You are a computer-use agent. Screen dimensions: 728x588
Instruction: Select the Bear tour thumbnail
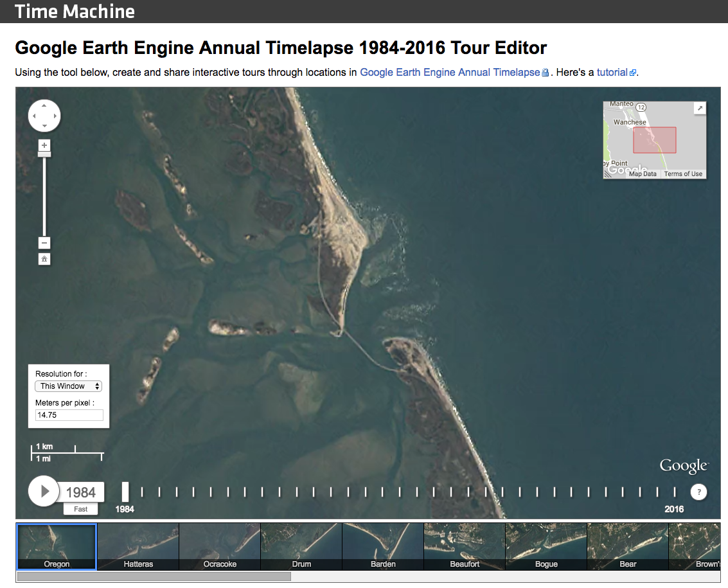click(628, 547)
